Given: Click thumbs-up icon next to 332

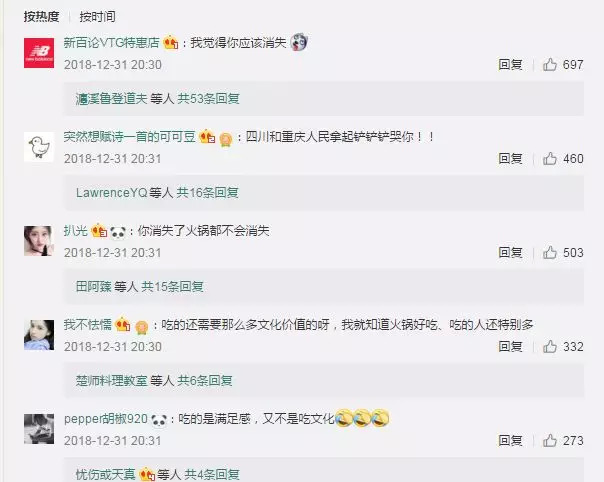Looking at the screenshot, I should (x=550, y=346).
